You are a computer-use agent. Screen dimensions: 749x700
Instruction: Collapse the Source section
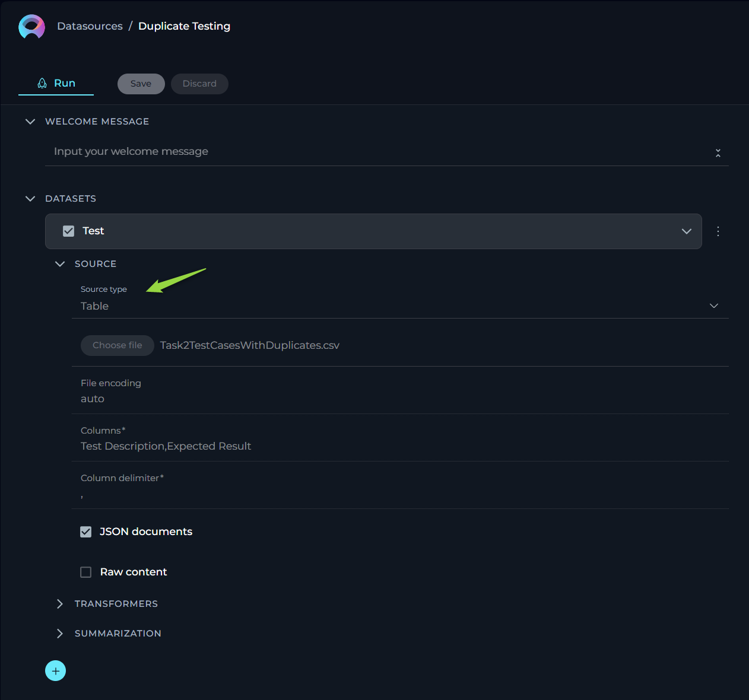(x=60, y=264)
